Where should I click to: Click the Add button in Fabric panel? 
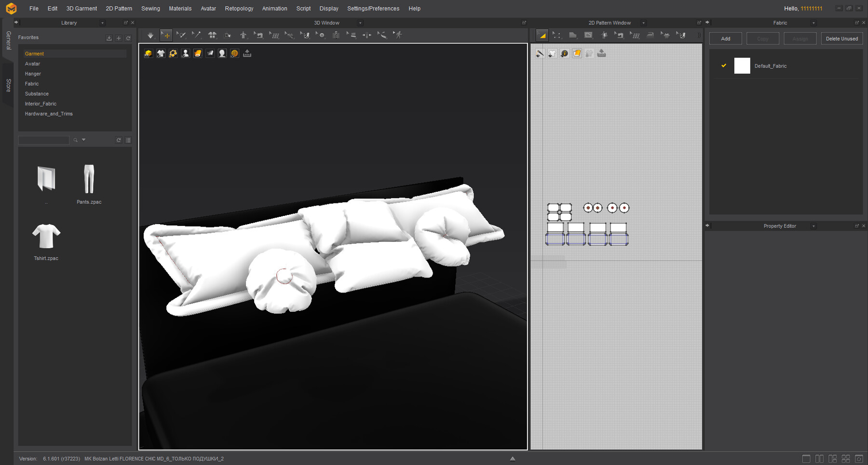pyautogui.click(x=725, y=38)
